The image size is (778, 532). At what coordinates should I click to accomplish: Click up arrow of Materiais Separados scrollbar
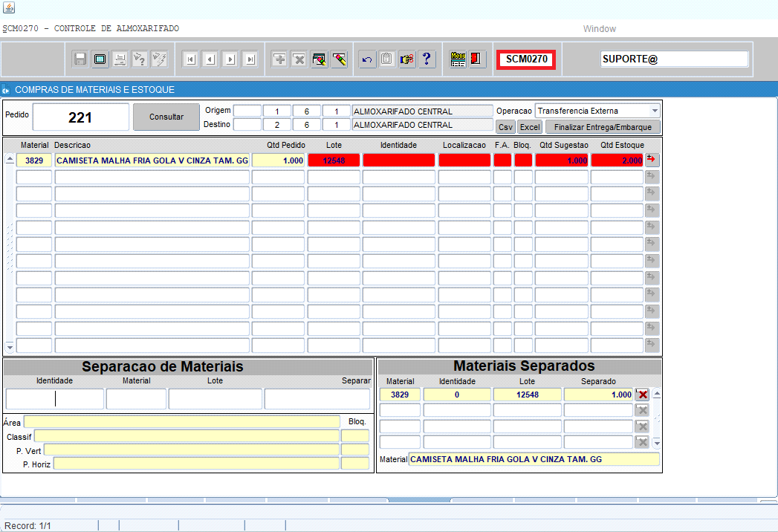point(657,394)
